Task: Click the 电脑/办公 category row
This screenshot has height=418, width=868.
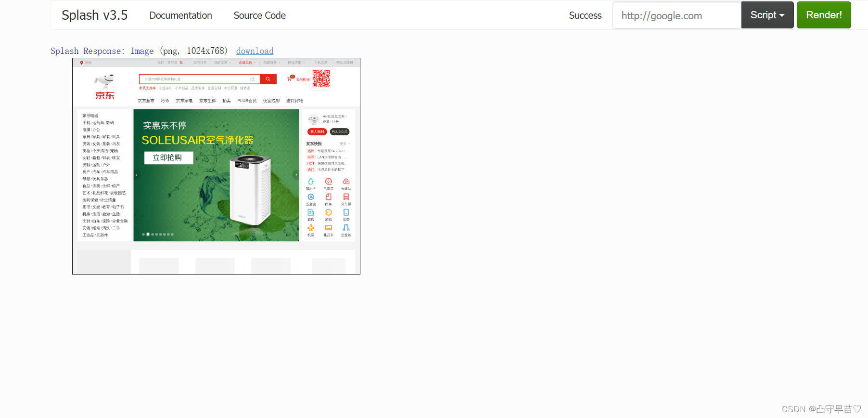Action: 91,130
